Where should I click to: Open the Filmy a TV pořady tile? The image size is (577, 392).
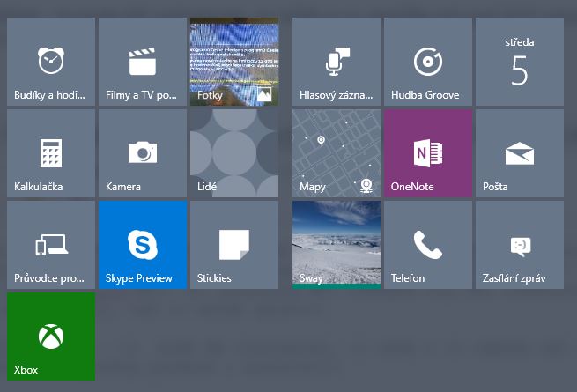[143, 62]
